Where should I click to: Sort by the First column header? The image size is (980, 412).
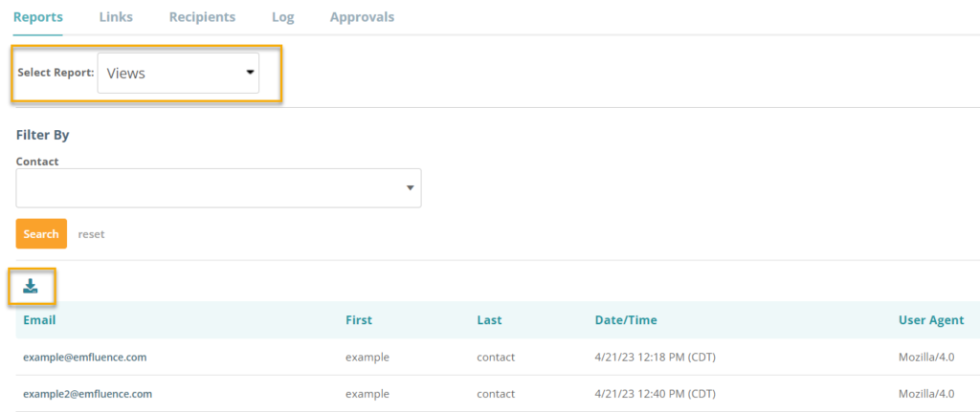[359, 320]
